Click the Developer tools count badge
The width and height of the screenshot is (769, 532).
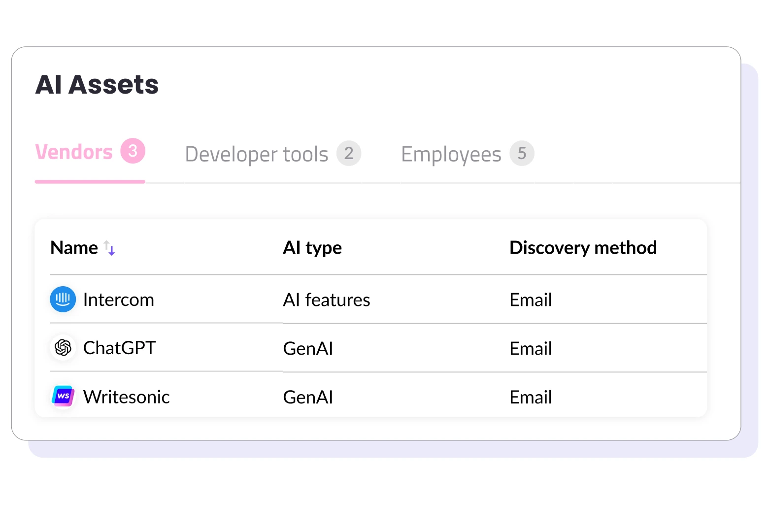[x=349, y=153]
